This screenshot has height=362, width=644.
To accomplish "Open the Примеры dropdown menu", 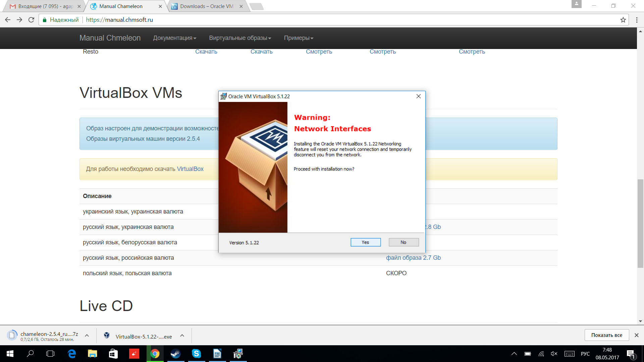I will [299, 38].
